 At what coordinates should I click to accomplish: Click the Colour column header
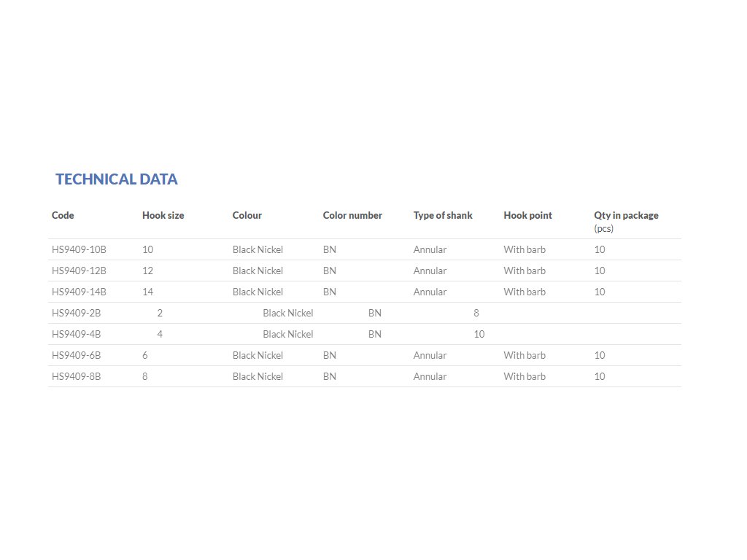point(247,215)
